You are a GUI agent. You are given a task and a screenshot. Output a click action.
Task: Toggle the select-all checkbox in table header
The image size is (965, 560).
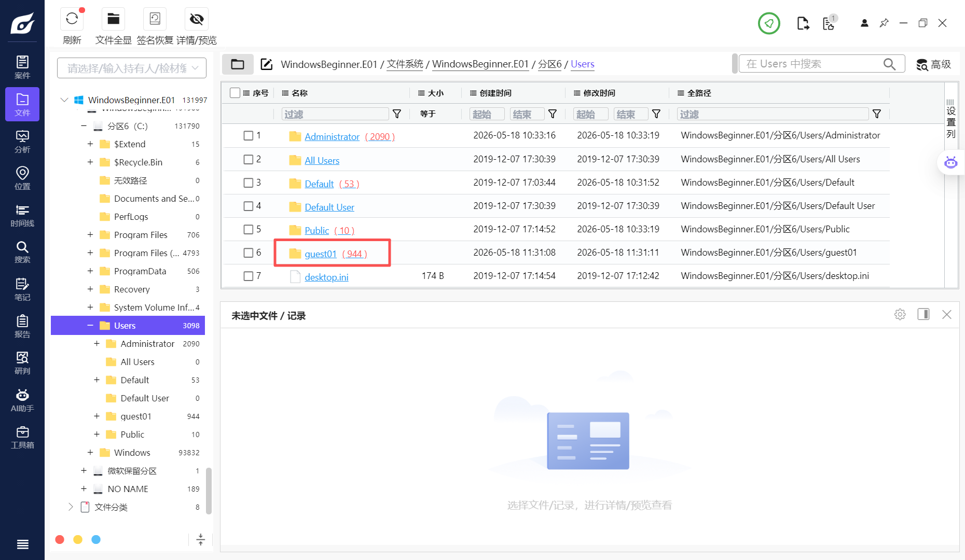[235, 93]
